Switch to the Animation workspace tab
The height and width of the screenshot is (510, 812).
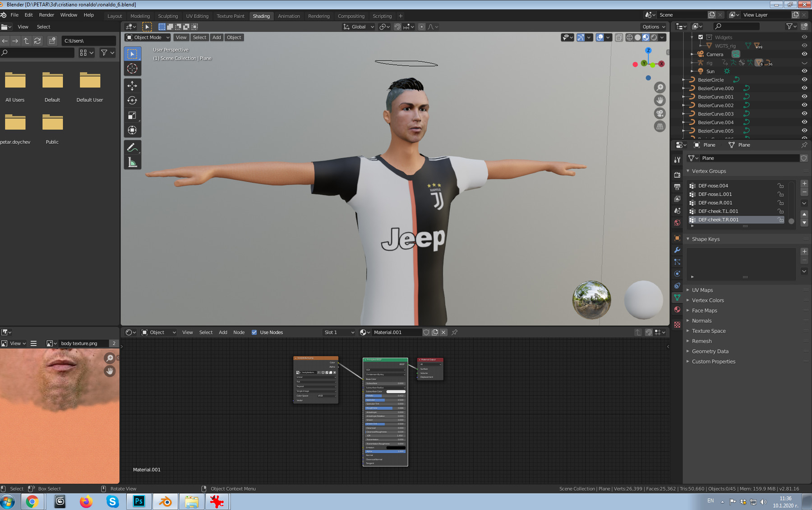(x=289, y=16)
